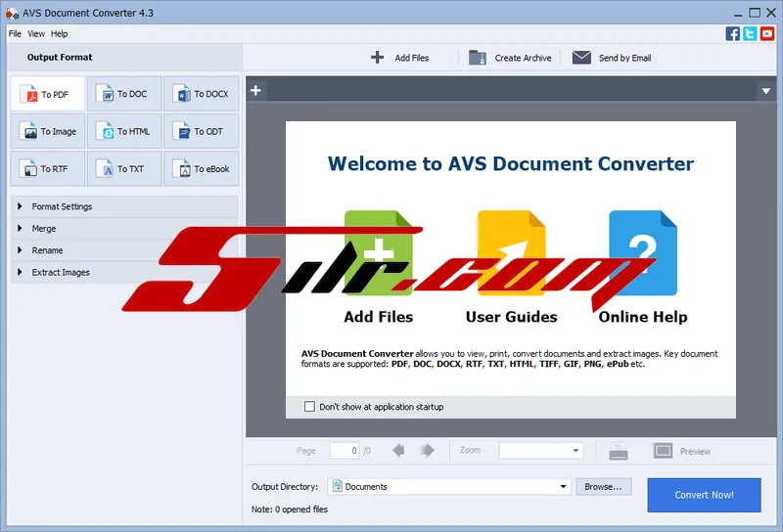Click the User Guides text link

[x=511, y=317]
